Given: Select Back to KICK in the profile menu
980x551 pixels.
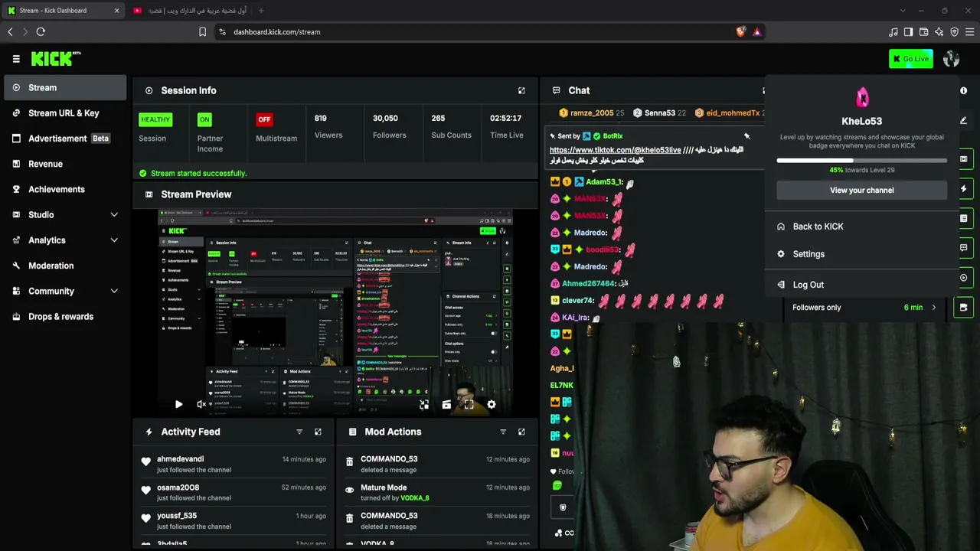Looking at the screenshot, I should click(862, 227).
